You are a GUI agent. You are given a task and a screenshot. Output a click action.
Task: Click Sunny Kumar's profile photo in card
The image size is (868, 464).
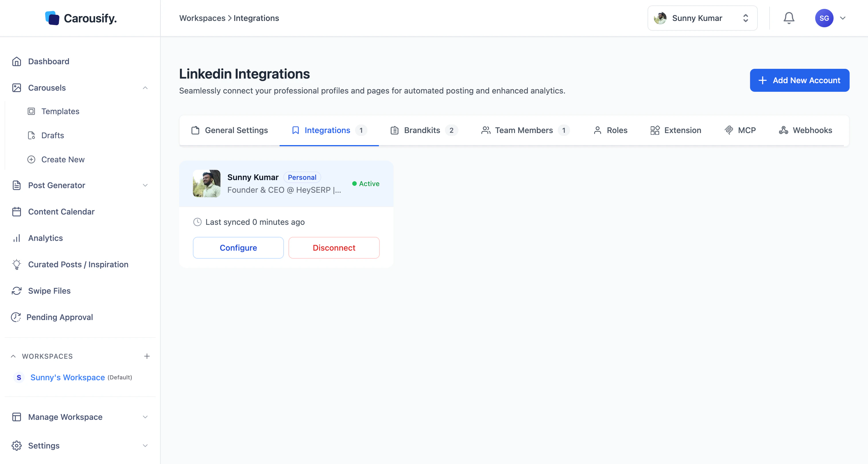pyautogui.click(x=207, y=184)
